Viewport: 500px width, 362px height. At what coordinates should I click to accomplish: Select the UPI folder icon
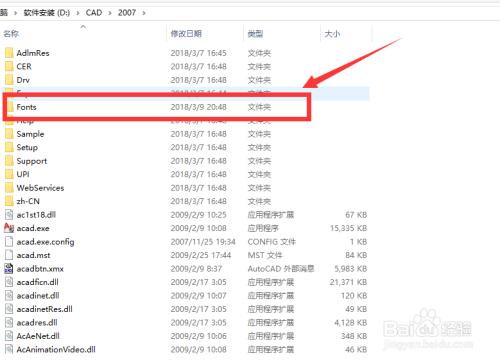point(9,174)
